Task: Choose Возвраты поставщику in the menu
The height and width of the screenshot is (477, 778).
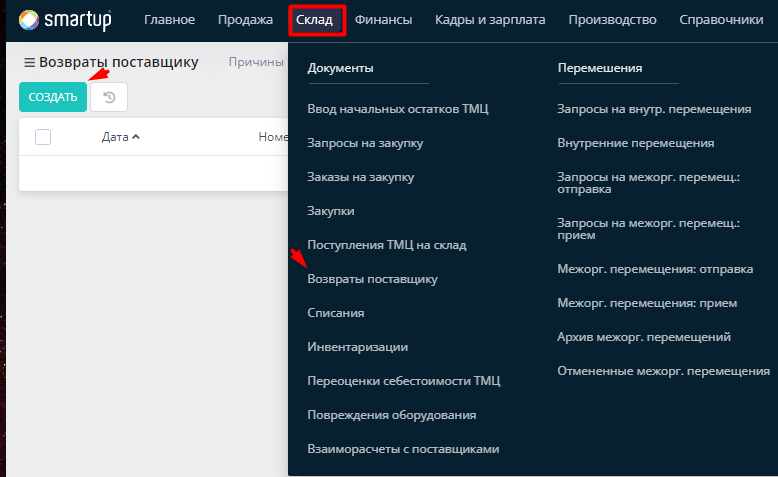Action: (373, 279)
